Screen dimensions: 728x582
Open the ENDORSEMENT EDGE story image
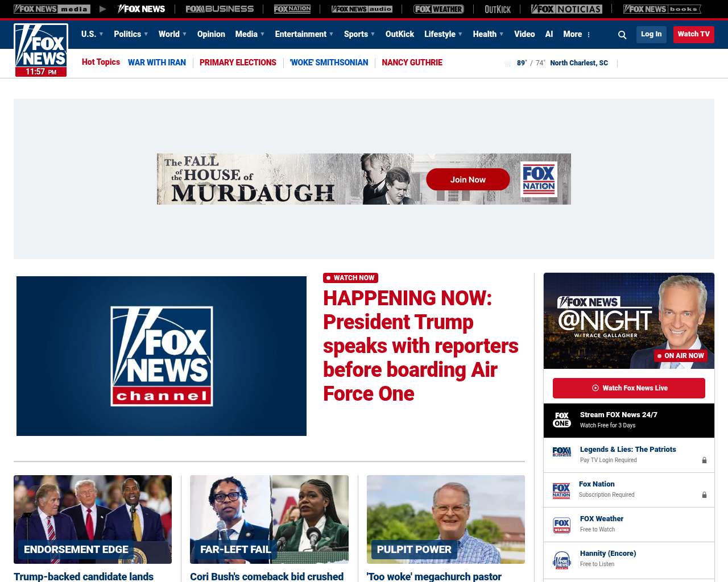tap(93, 519)
